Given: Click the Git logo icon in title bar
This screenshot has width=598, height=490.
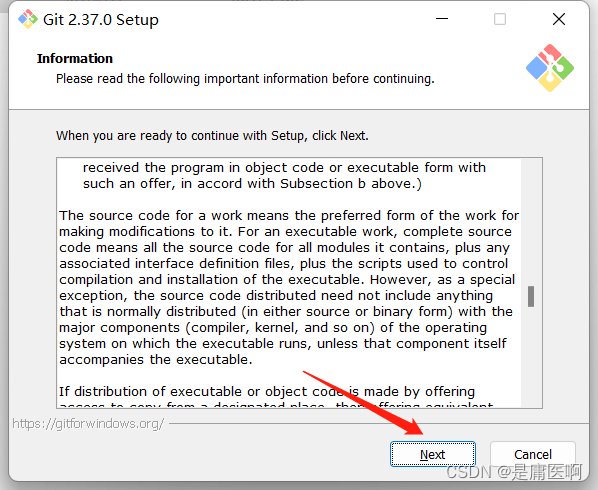Looking at the screenshot, I should point(28,19).
